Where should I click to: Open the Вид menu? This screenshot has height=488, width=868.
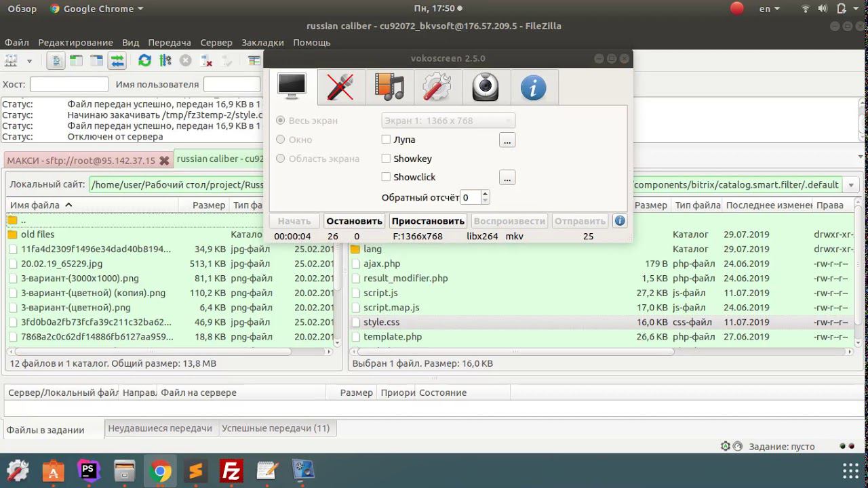(131, 43)
